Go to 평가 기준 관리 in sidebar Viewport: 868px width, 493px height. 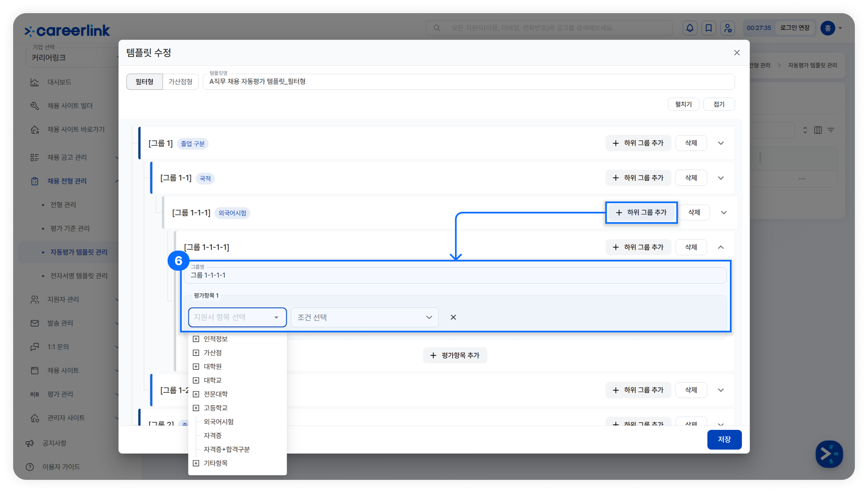[x=70, y=228]
